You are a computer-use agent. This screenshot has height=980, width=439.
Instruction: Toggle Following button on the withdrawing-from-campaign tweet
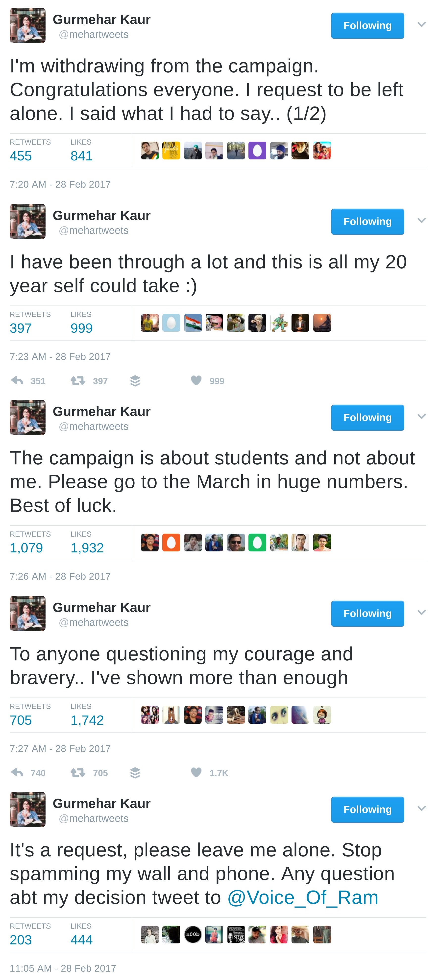pyautogui.click(x=367, y=25)
